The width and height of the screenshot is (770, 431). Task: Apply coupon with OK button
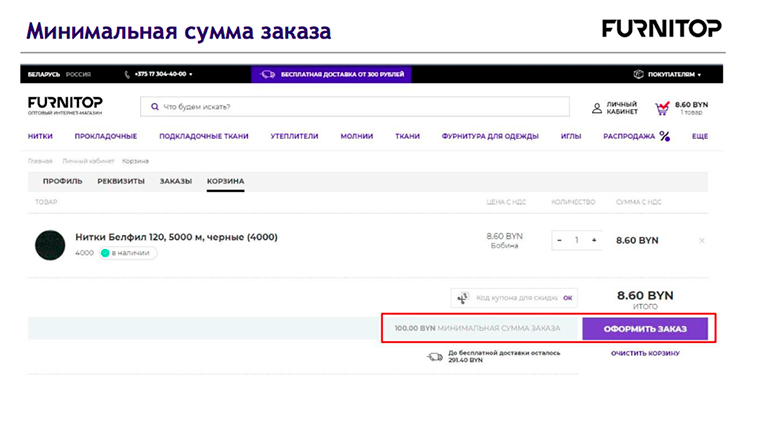568,297
